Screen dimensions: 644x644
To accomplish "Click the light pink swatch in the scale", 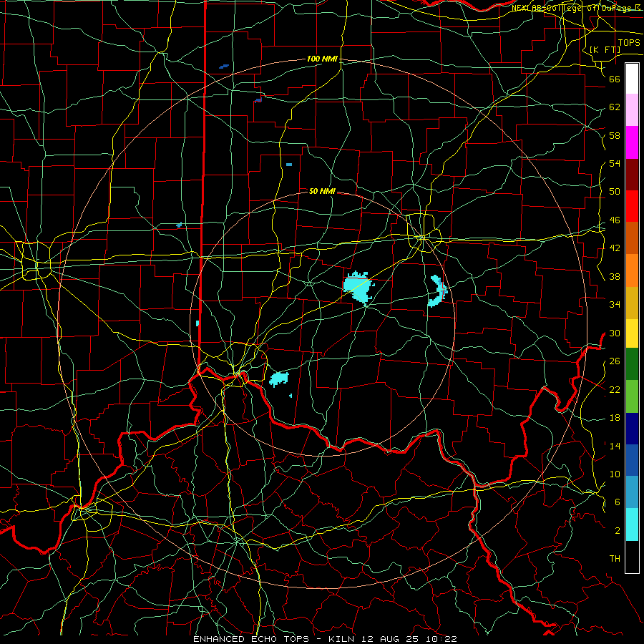I will (x=632, y=109).
